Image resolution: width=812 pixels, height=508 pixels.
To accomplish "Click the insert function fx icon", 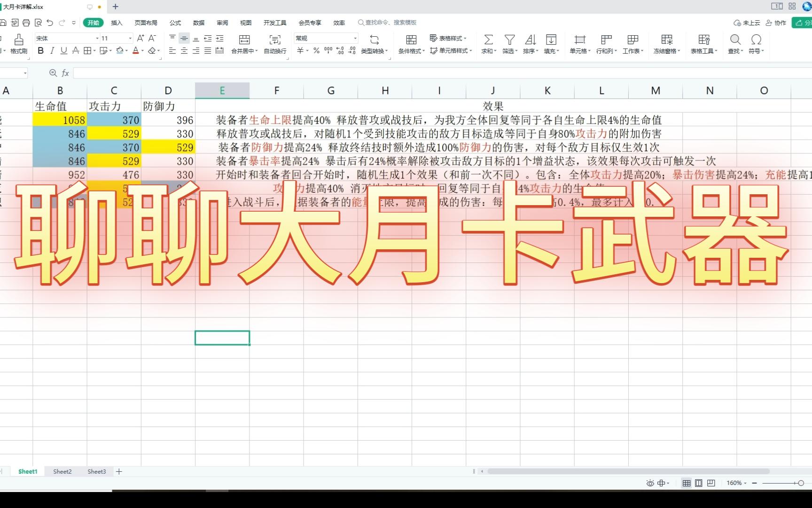I will coord(65,73).
